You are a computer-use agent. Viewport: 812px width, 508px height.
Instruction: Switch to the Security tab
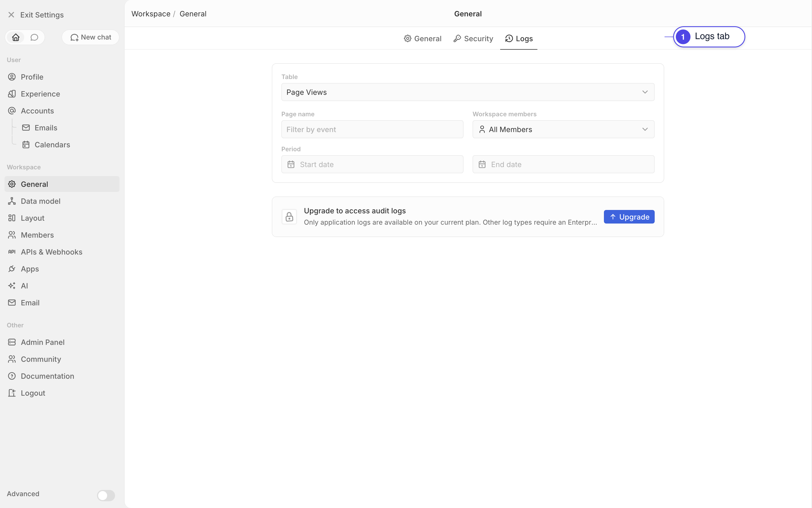coord(473,39)
